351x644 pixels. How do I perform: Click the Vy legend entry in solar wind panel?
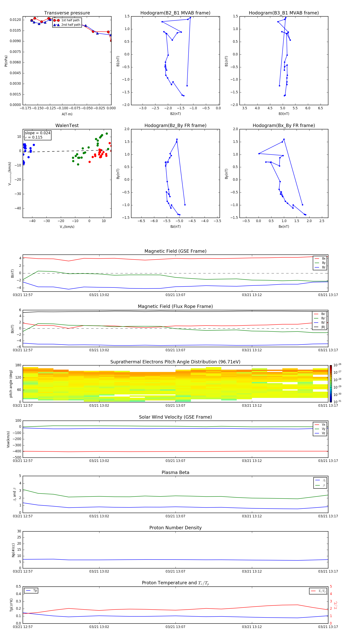coord(320,429)
